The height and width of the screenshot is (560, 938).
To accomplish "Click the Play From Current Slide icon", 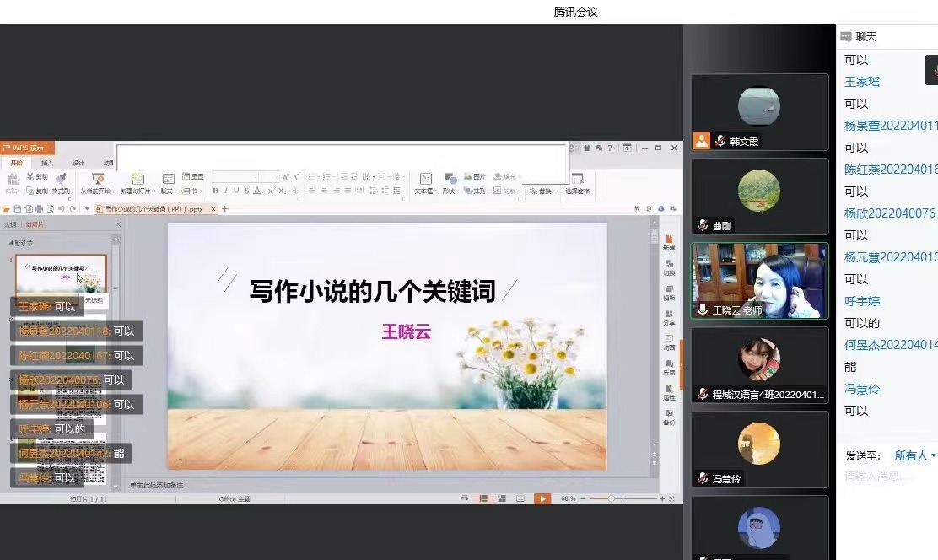I will coord(98,180).
